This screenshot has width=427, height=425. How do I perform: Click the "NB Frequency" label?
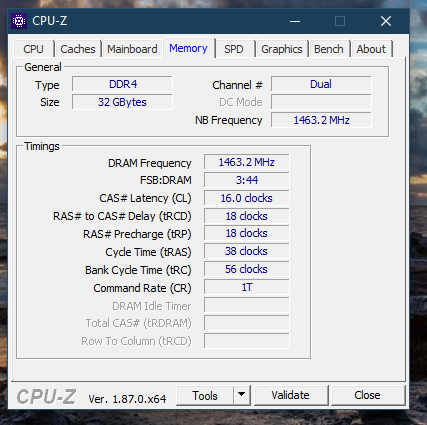pos(229,120)
